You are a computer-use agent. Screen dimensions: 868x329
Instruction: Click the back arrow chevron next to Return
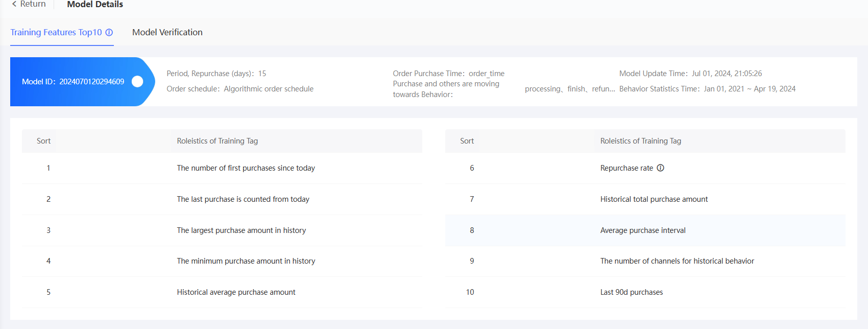(14, 4)
